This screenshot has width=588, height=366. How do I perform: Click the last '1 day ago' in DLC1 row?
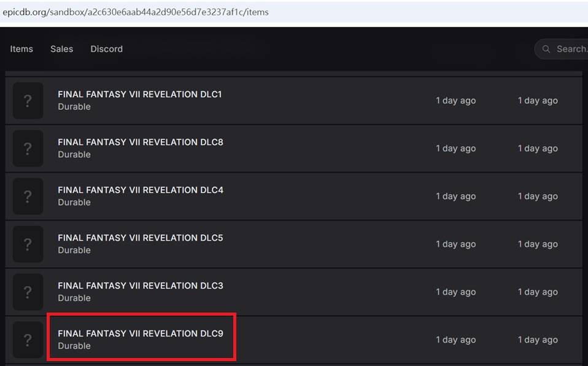[x=538, y=101]
